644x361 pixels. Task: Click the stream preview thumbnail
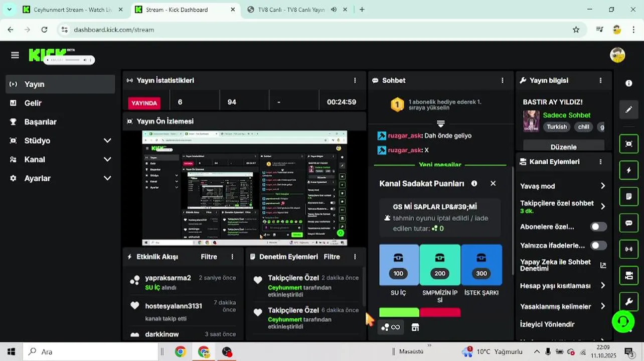[x=244, y=188]
